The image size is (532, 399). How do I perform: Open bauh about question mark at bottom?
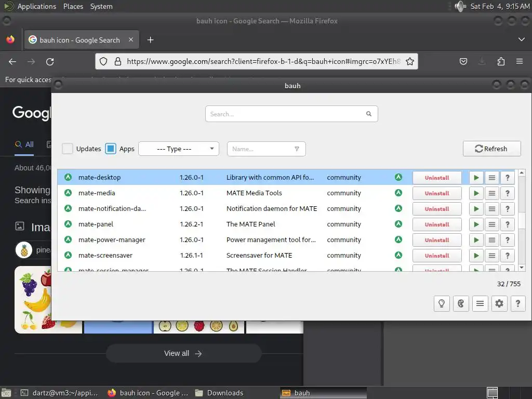pyautogui.click(x=518, y=303)
